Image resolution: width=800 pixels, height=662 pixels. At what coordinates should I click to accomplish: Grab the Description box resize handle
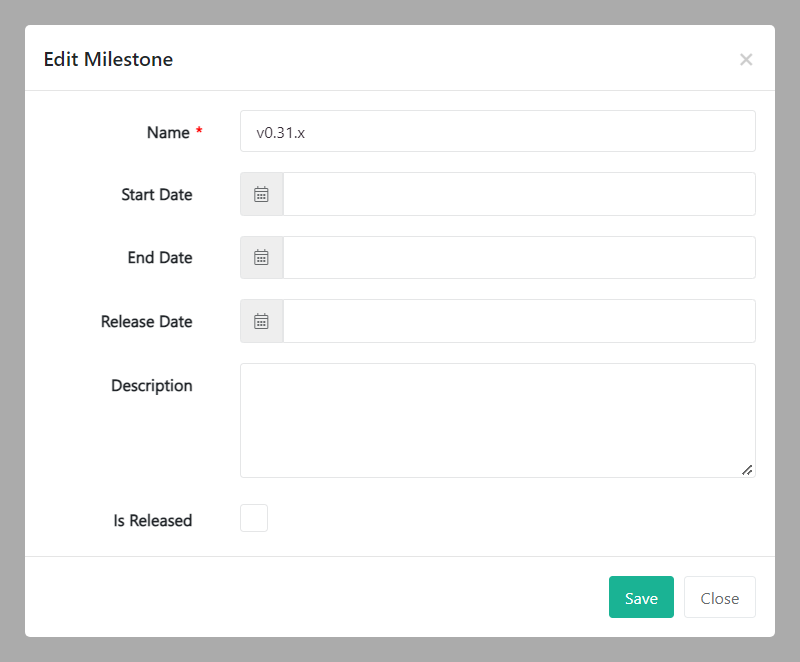pyautogui.click(x=747, y=469)
